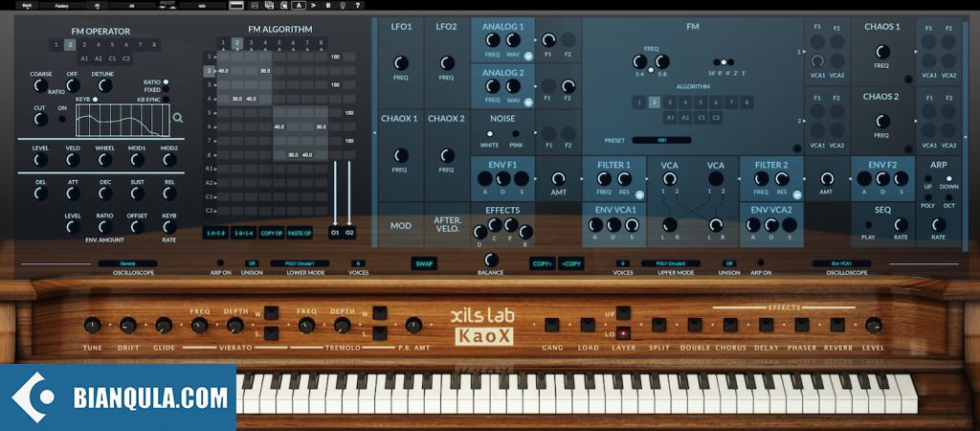Screen dimensions: 980x431
Task: Open the lower UNISON Off dropdown
Action: (x=252, y=263)
